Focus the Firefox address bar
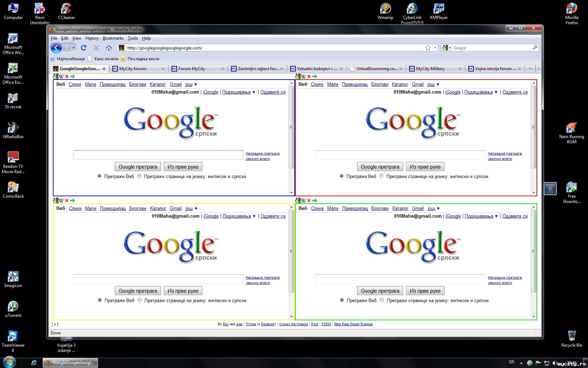 pyautogui.click(x=275, y=48)
